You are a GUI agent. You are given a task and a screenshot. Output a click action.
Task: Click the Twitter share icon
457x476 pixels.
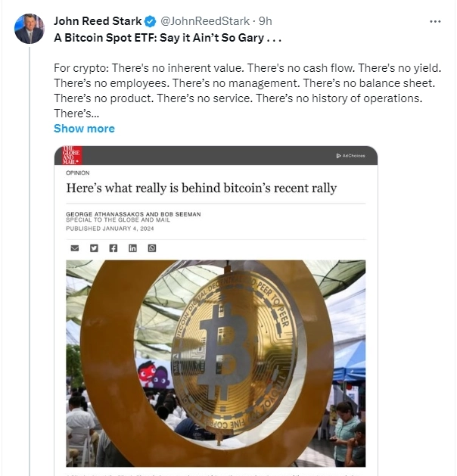pos(94,248)
